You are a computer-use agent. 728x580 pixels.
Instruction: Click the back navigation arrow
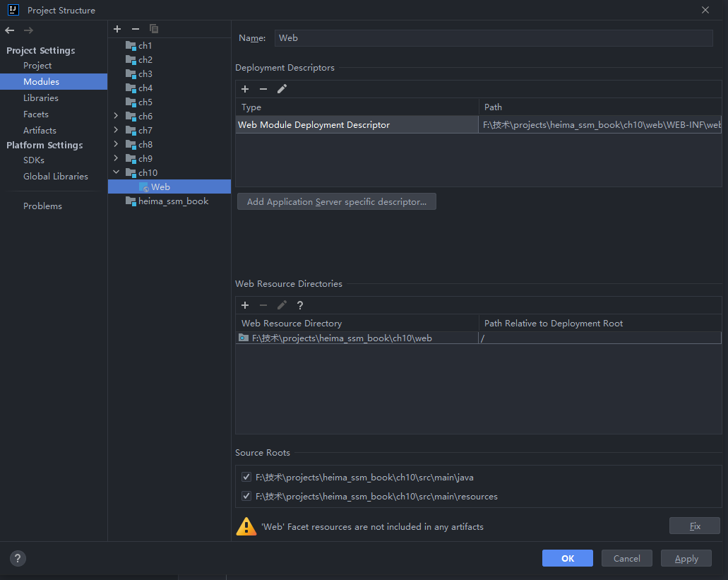9,30
